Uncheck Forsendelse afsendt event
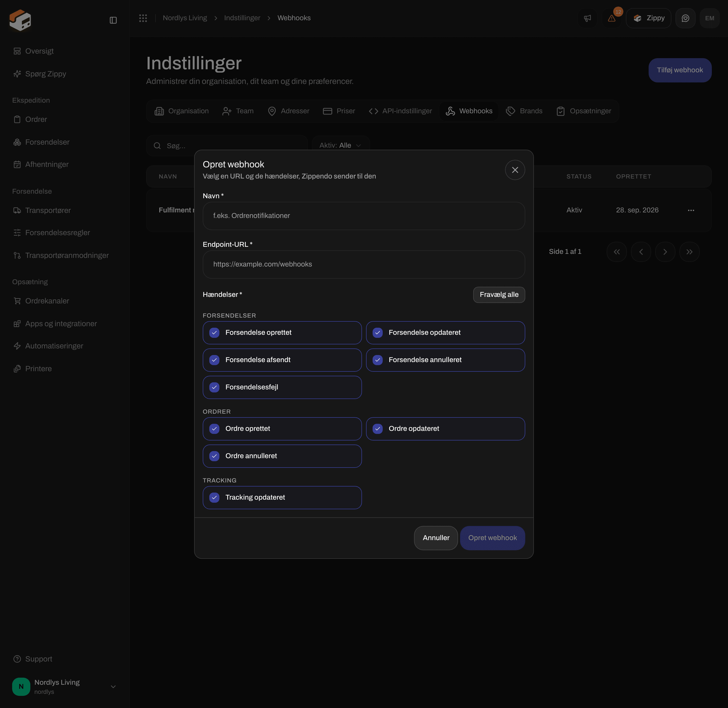 pos(282,360)
